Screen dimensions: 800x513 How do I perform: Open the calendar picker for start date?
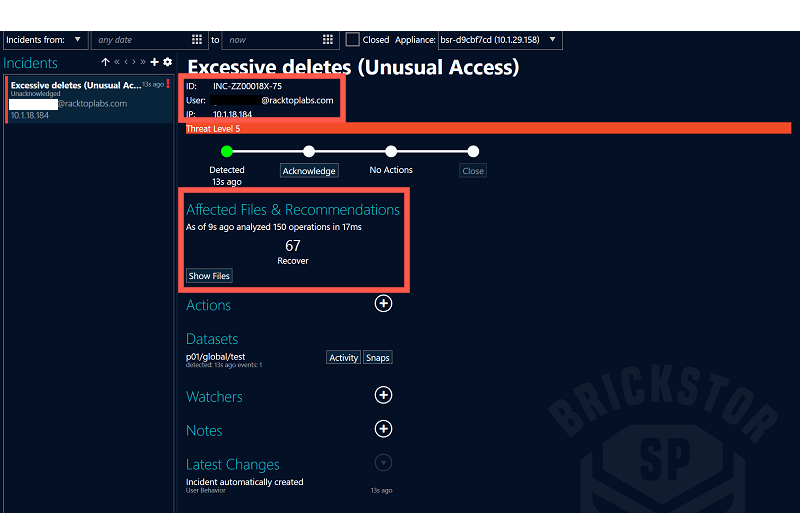pyautogui.click(x=197, y=40)
